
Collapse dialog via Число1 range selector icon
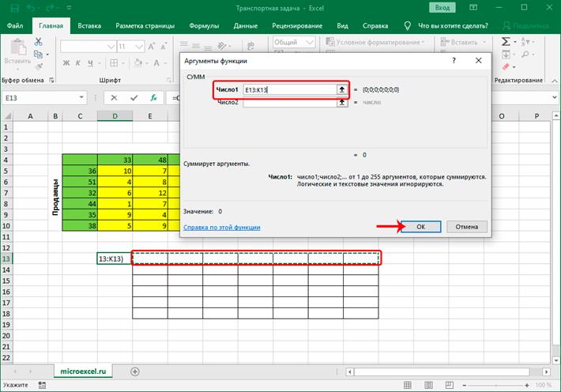[342, 89]
